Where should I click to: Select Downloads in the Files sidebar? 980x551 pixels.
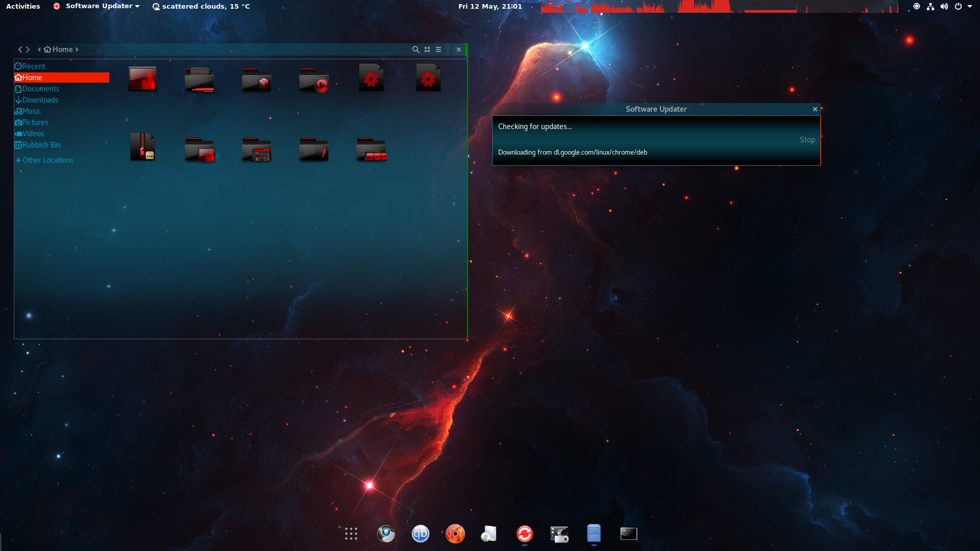click(x=61, y=100)
